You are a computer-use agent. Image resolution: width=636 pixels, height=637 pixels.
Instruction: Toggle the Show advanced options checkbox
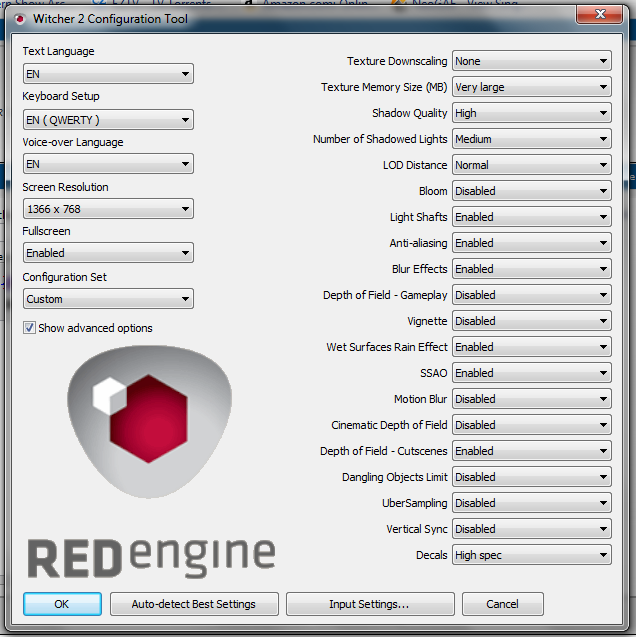click(x=29, y=328)
